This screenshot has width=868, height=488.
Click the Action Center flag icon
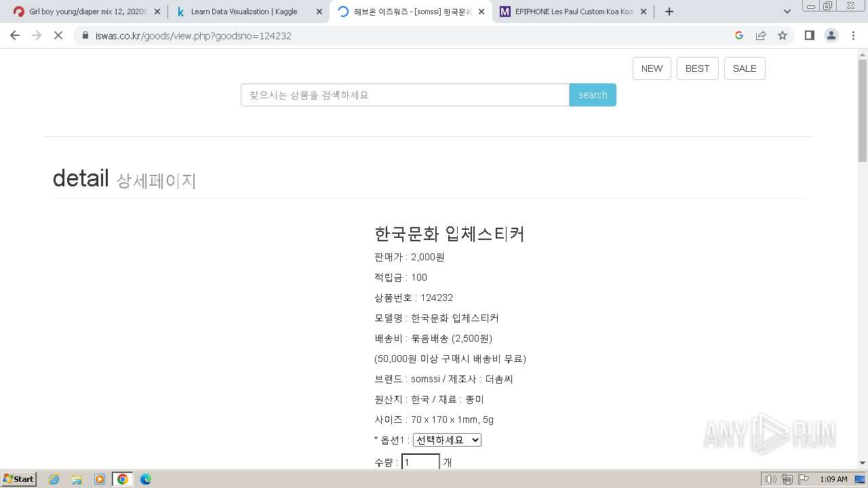pos(804,479)
